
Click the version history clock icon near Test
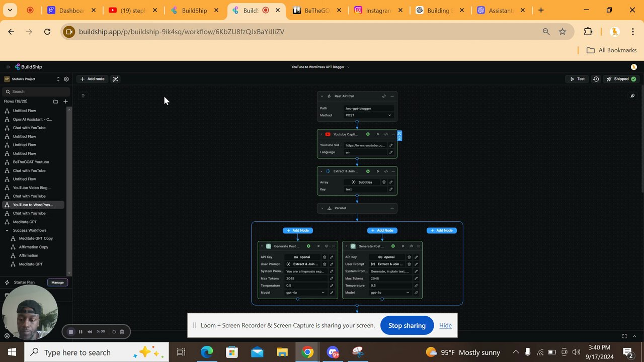[596, 79]
